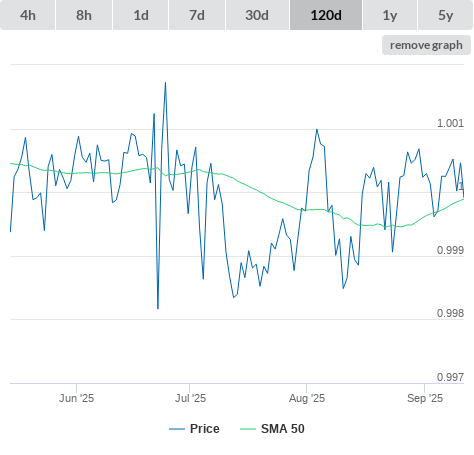Screen dimensions: 474x455
Task: Click the active 120d range tab
Action: point(326,15)
